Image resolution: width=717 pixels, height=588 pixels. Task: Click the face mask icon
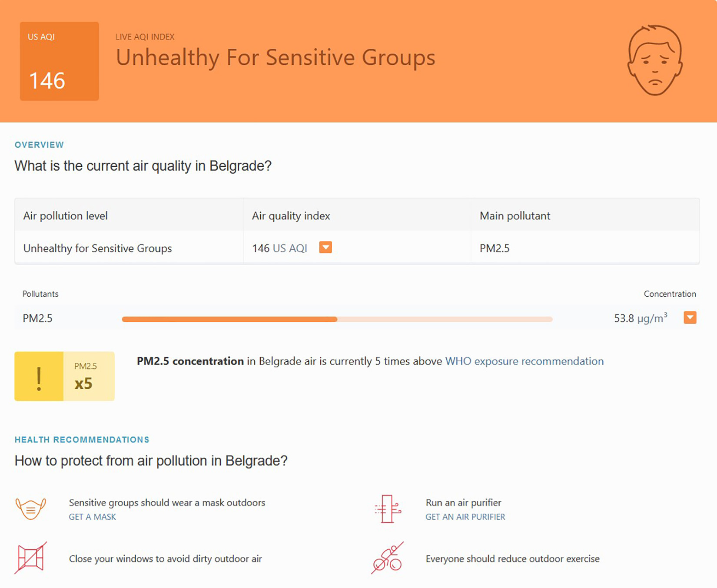[30, 509]
